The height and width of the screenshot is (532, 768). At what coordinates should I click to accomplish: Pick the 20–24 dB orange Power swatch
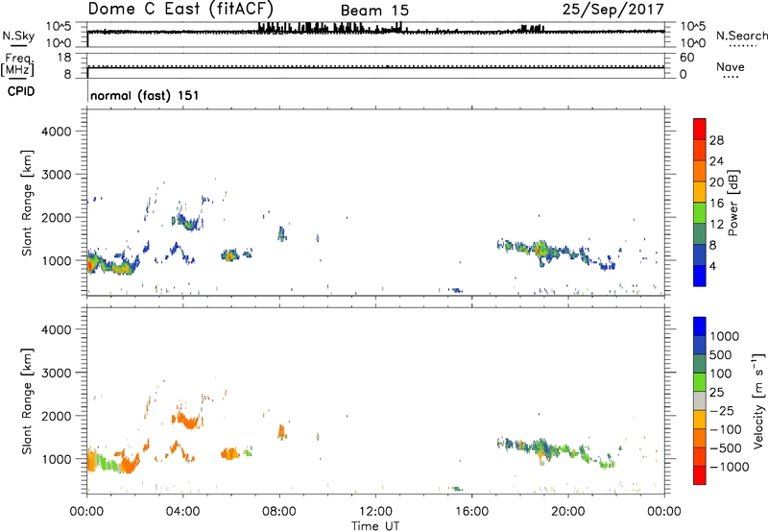pos(700,171)
